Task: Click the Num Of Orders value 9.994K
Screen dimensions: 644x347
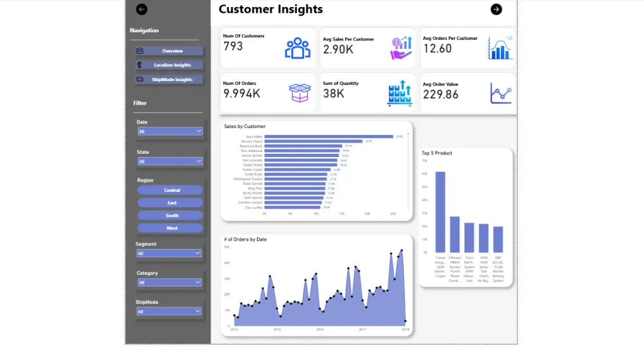Action: click(241, 93)
